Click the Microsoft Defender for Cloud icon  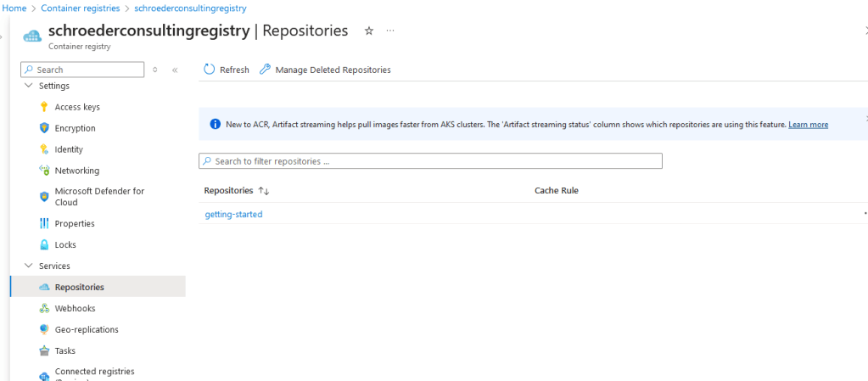[x=44, y=197]
